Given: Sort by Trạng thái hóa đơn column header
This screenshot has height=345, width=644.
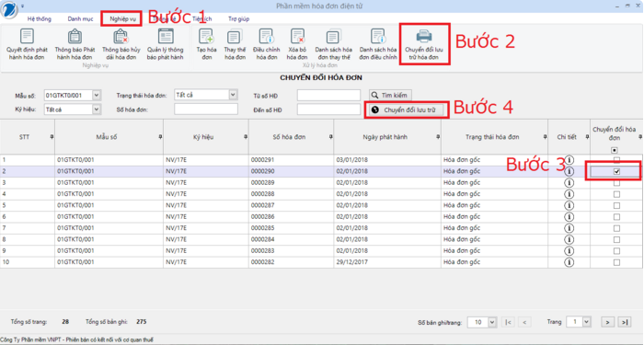Looking at the screenshot, I should (x=492, y=137).
